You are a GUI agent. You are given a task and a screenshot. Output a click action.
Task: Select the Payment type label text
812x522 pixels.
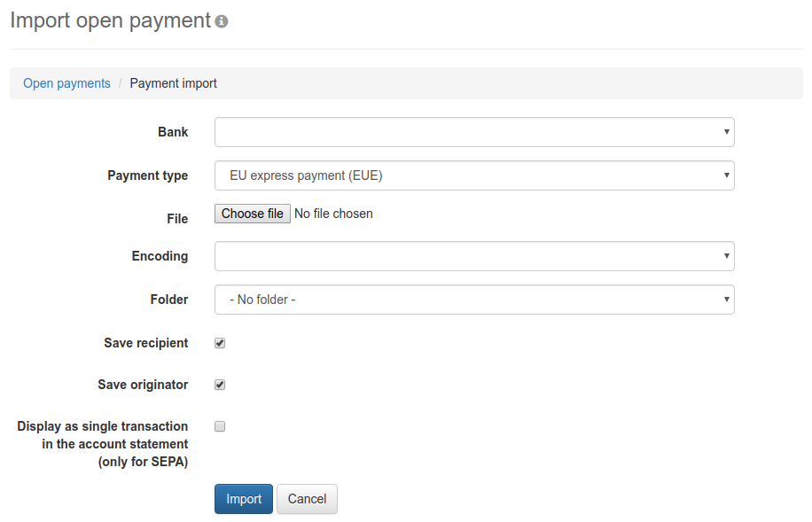147,175
